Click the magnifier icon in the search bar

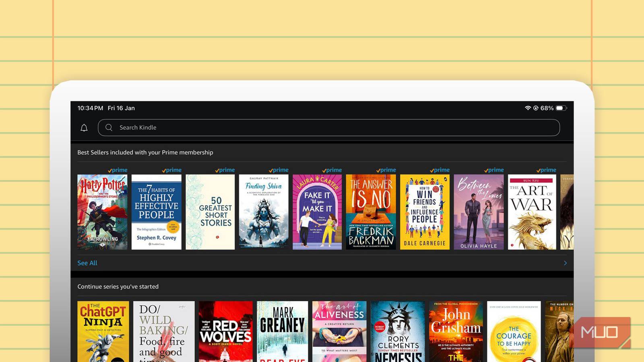109,128
